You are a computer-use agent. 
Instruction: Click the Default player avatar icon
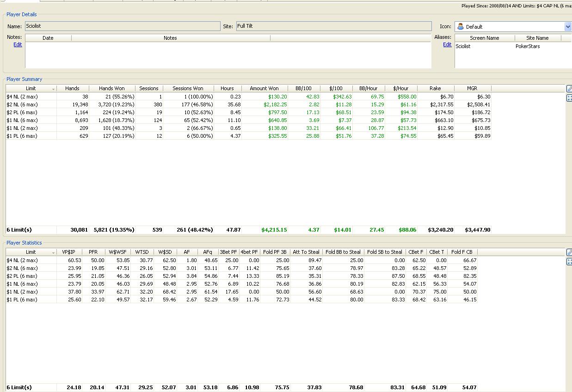(461, 27)
